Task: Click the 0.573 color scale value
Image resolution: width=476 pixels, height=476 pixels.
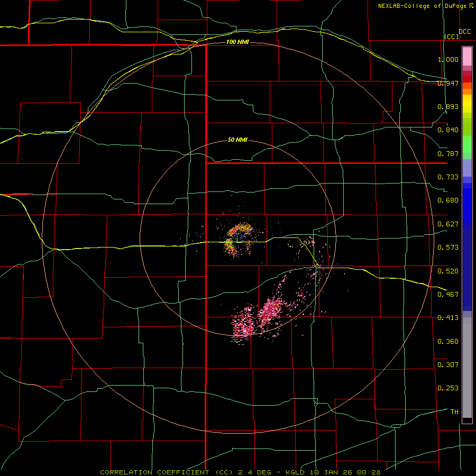Action: 448,248
